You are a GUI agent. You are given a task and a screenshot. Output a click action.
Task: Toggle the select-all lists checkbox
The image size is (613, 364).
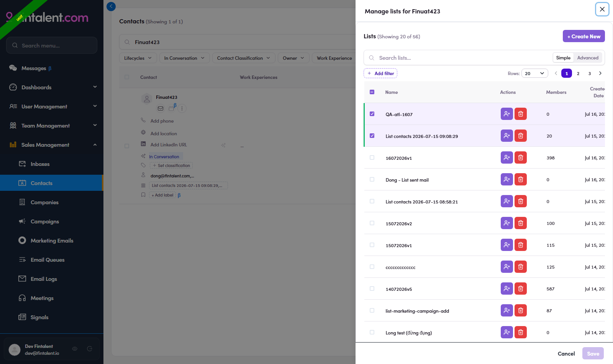click(372, 92)
